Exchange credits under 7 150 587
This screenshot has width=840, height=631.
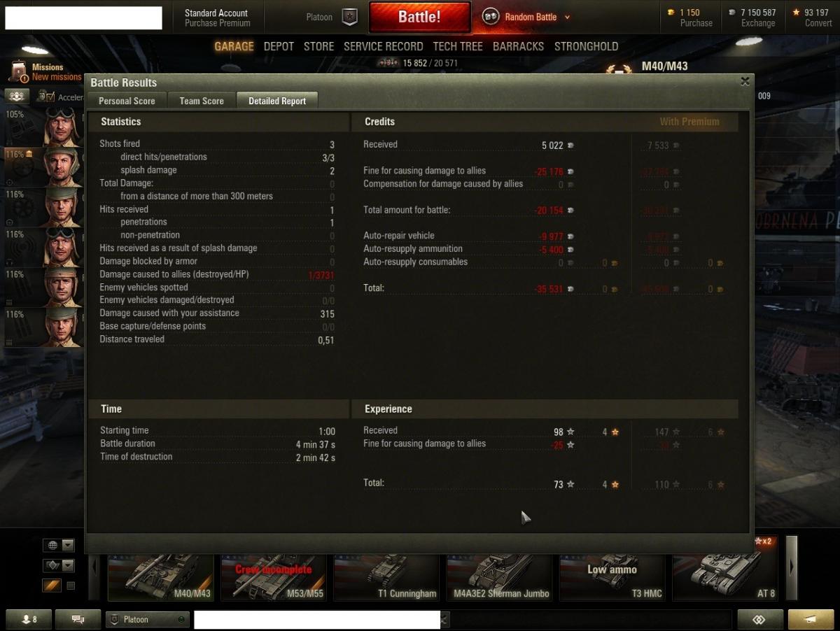(x=758, y=23)
